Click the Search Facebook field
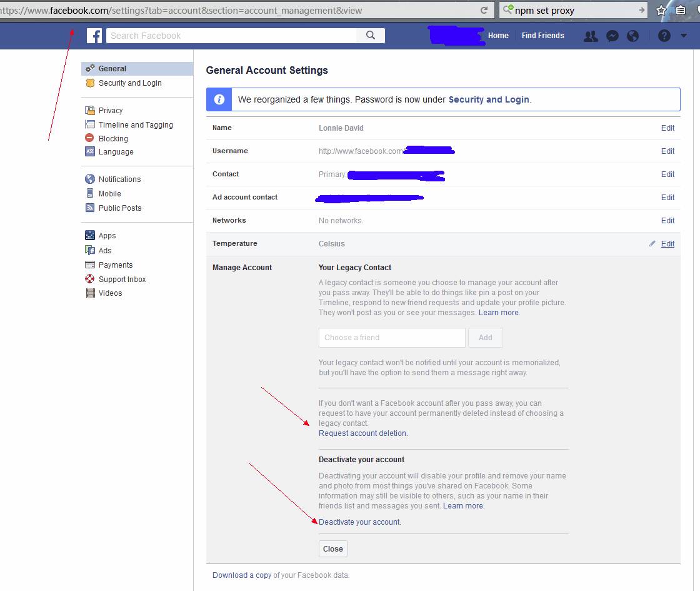The width and height of the screenshot is (700, 591). (x=232, y=35)
